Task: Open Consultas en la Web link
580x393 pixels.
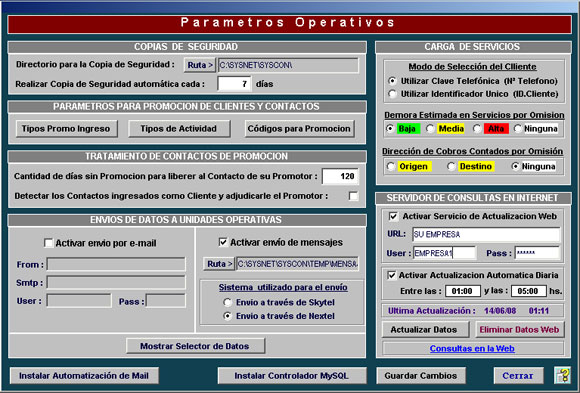Action: click(x=472, y=349)
